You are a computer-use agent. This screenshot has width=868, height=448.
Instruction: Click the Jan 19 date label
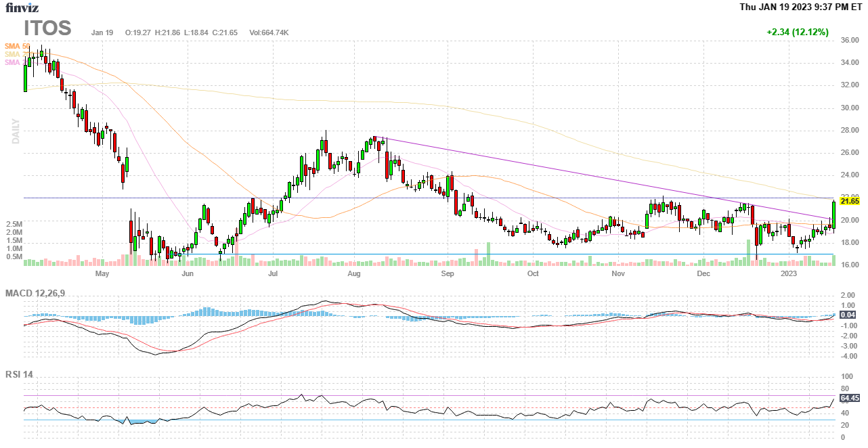point(102,32)
